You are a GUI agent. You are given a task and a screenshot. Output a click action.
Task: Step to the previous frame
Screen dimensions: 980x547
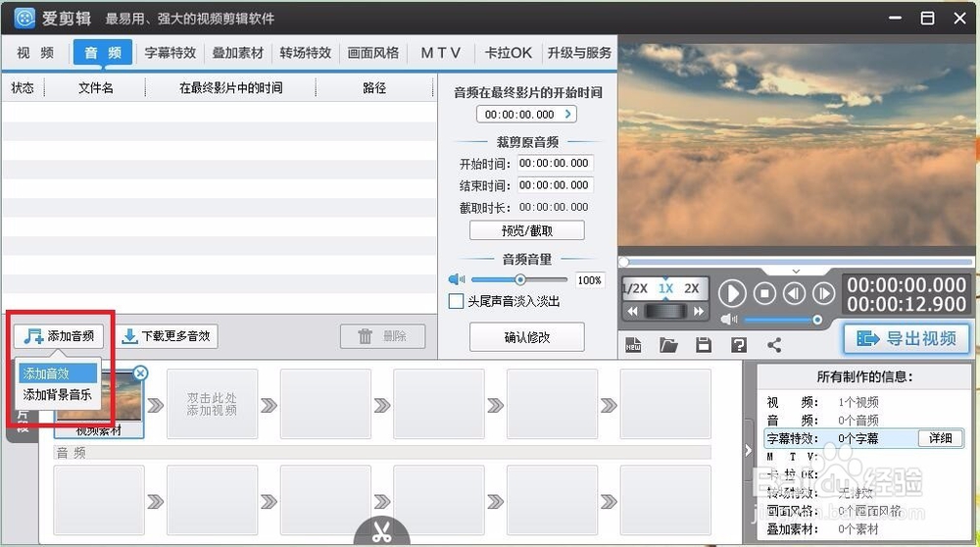pos(794,293)
